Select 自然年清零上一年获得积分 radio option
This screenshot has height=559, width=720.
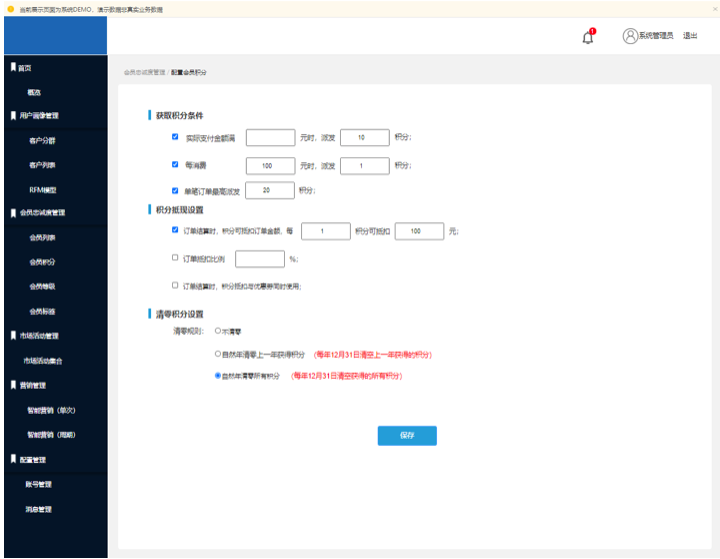pos(218,354)
